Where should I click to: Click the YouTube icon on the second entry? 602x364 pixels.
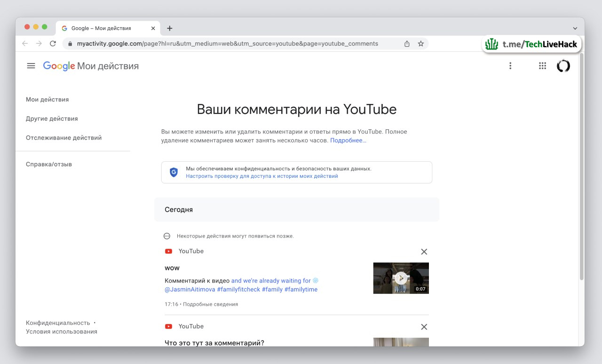(168, 326)
